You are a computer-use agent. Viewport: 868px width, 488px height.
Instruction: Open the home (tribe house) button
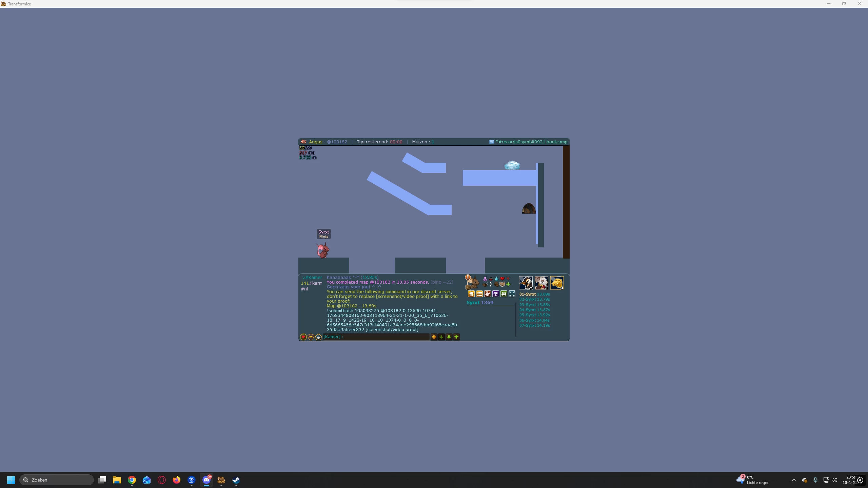coord(471,294)
